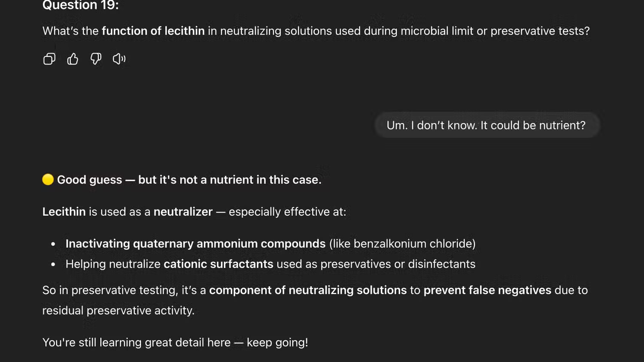Click the bold word "neutralizer"
644x362 pixels.
pos(183,212)
